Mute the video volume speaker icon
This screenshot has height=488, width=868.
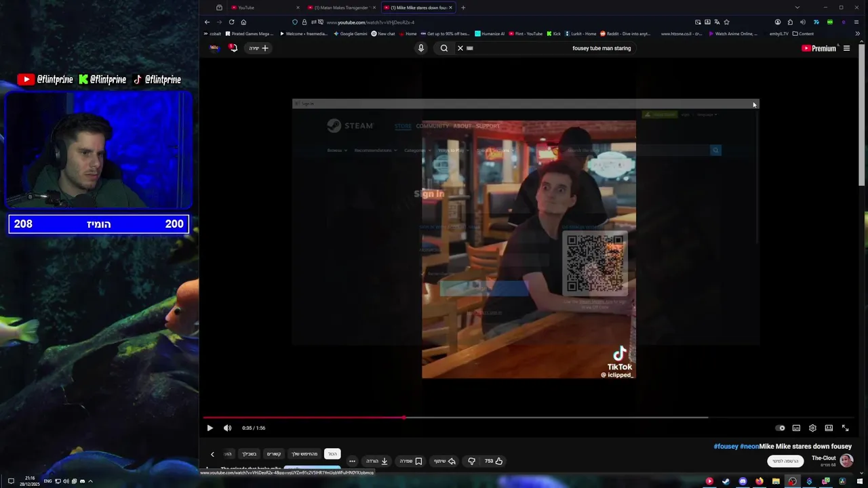click(x=227, y=428)
